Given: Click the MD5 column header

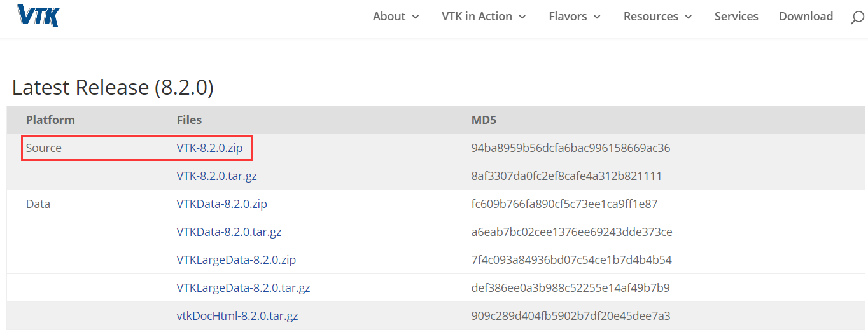Looking at the screenshot, I should pos(483,120).
